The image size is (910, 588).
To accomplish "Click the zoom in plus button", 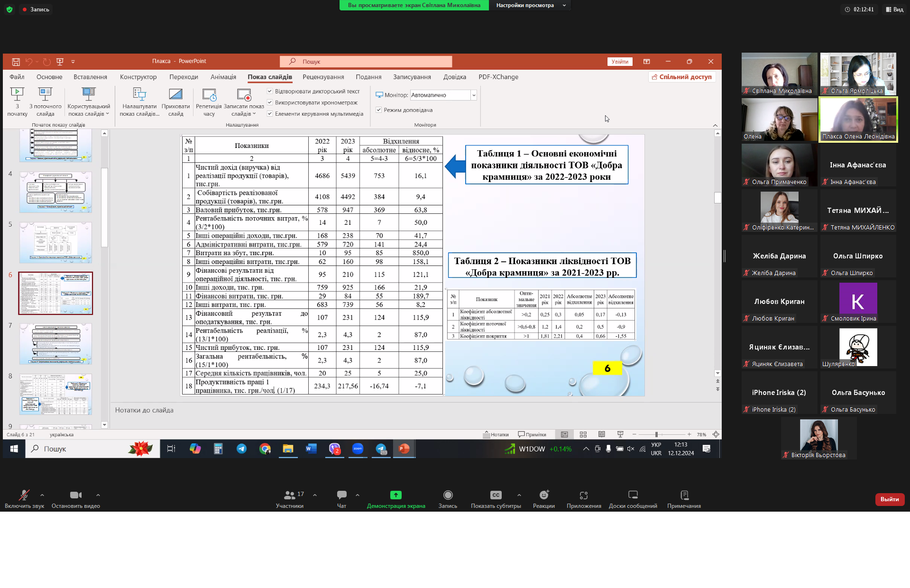I will [689, 434].
